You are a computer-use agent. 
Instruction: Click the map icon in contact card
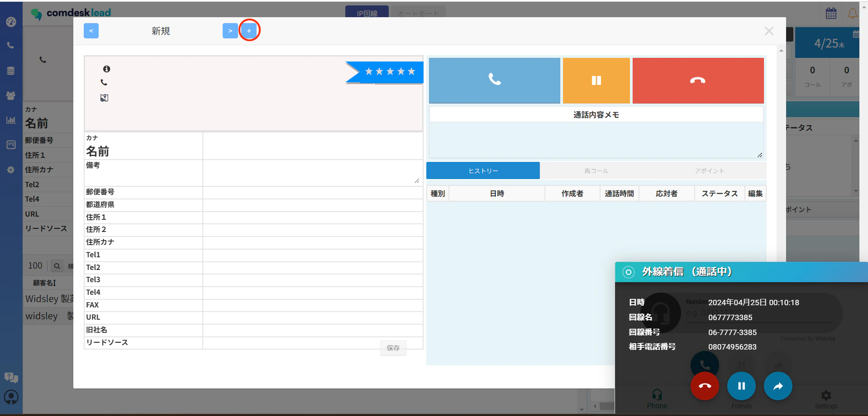104,98
